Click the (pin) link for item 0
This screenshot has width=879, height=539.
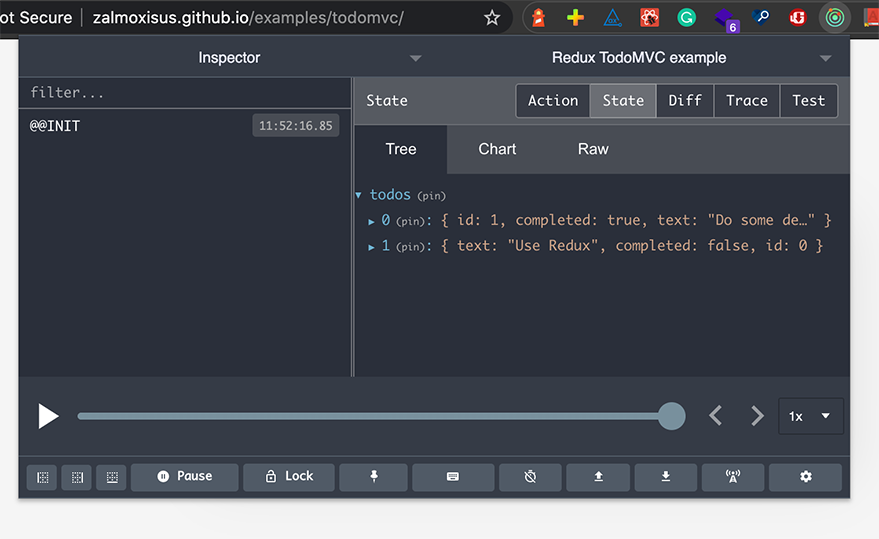[x=410, y=222]
